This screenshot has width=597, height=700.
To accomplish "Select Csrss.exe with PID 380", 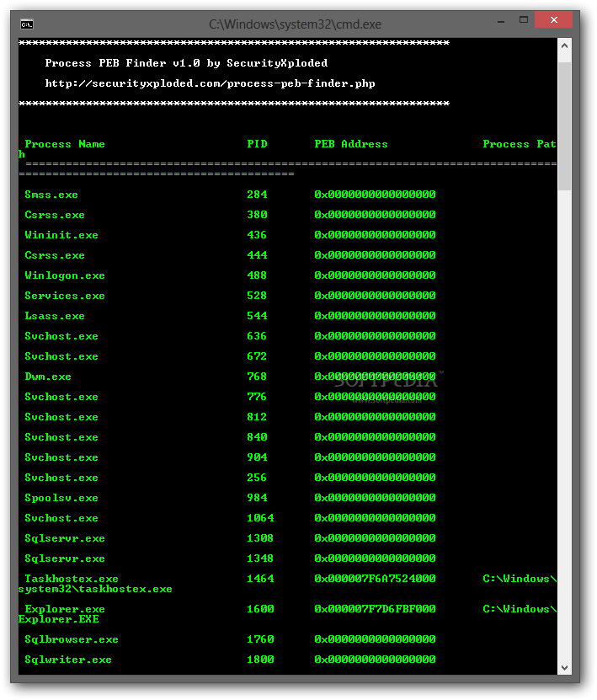I will click(55, 215).
